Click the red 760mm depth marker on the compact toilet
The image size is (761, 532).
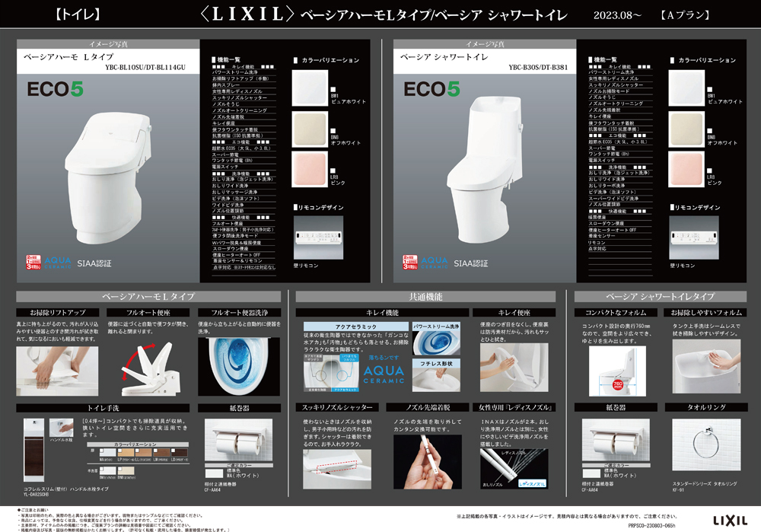click(x=617, y=385)
